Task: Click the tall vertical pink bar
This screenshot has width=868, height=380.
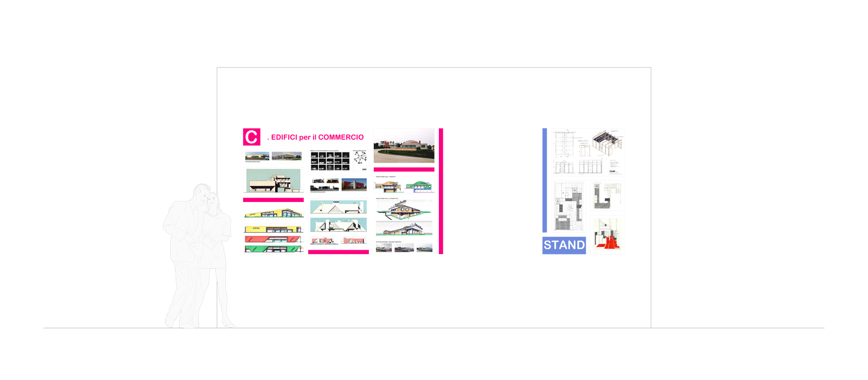Action: click(x=441, y=191)
